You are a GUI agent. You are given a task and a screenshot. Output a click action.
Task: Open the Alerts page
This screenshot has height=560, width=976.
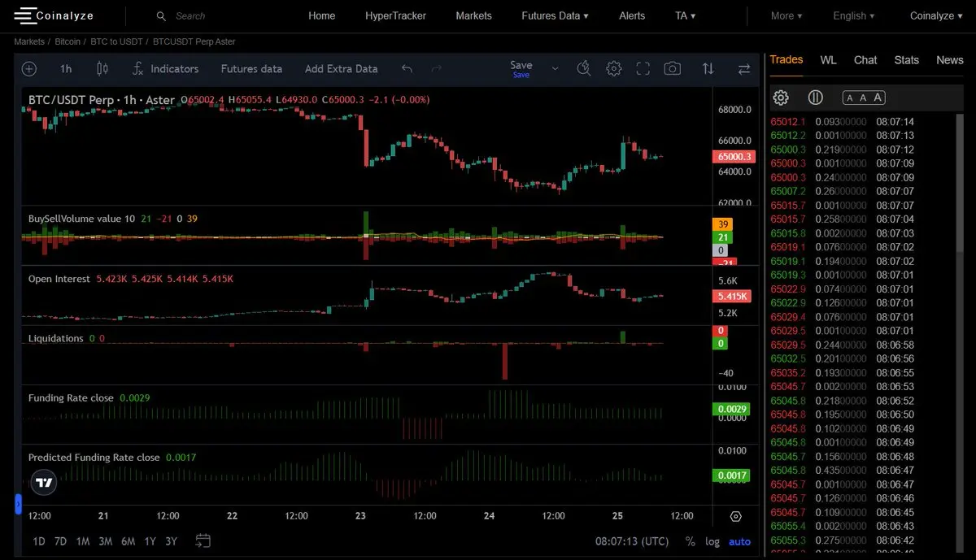[x=632, y=15]
